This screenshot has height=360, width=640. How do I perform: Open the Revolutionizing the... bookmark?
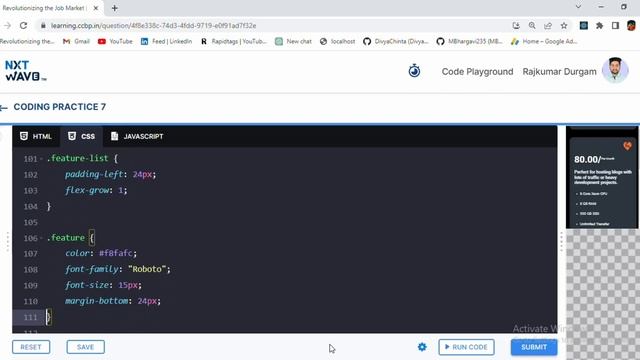(27, 41)
